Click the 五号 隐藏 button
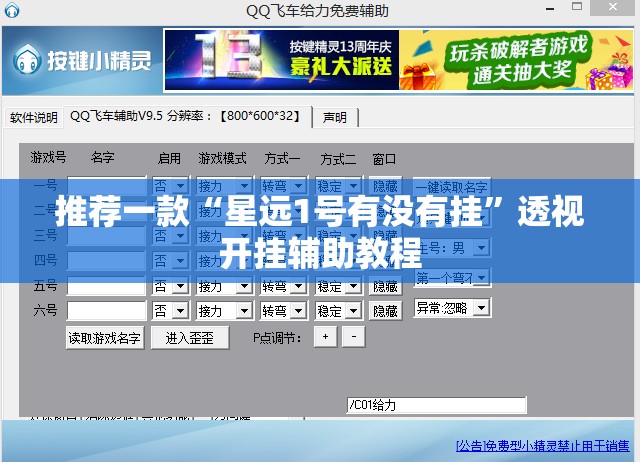This screenshot has width=640, height=462. point(385,287)
